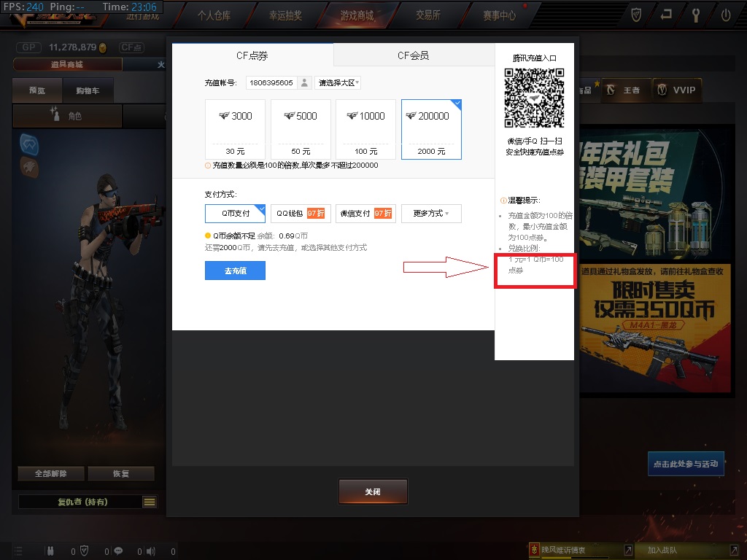The width and height of the screenshot is (747, 560).
Task: Open the security shield icon in top bar
Action: [x=636, y=15]
